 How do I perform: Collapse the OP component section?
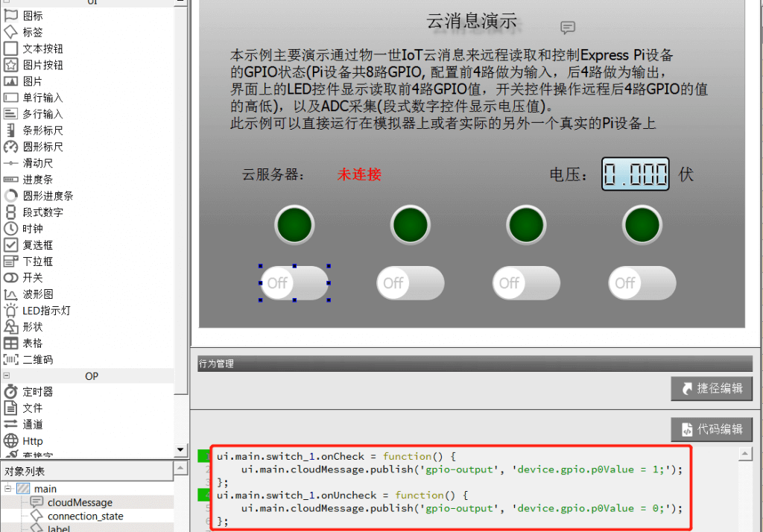(x=7, y=376)
